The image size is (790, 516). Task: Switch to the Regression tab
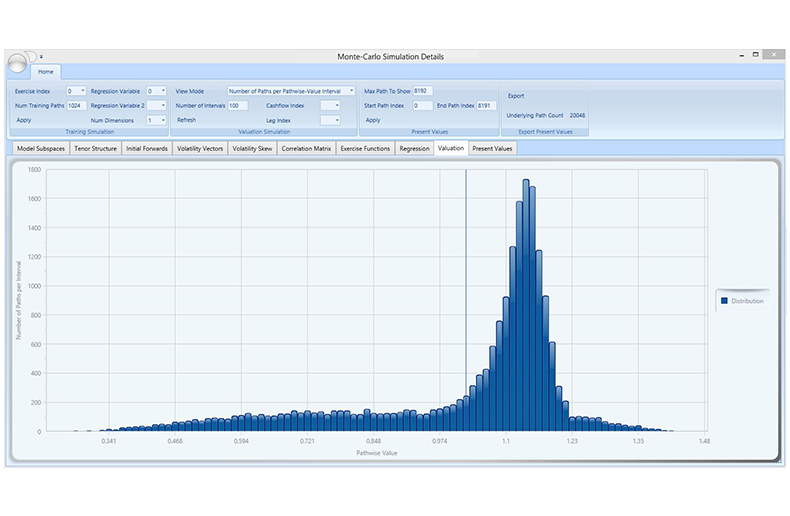(x=414, y=149)
